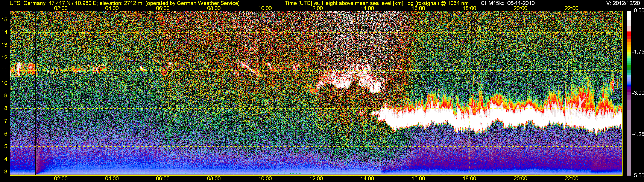This screenshot has height=182, width=644.
Task: Click the top axis time label '12:00'
Action: coord(316,8)
